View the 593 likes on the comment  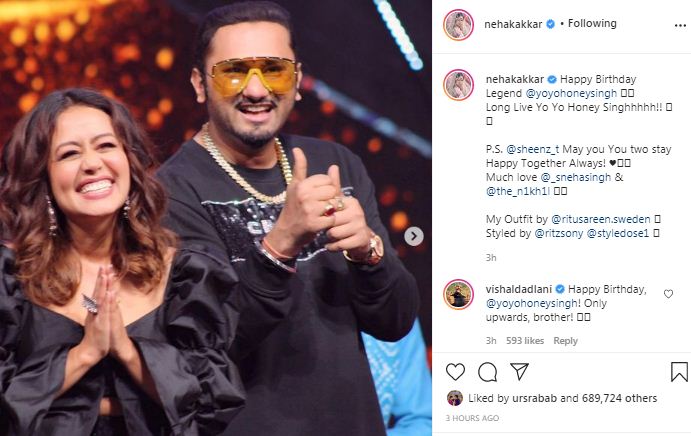(525, 341)
